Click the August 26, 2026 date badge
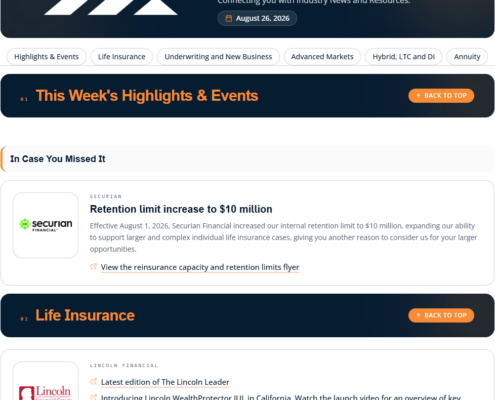This screenshot has width=495, height=400. 257,18
